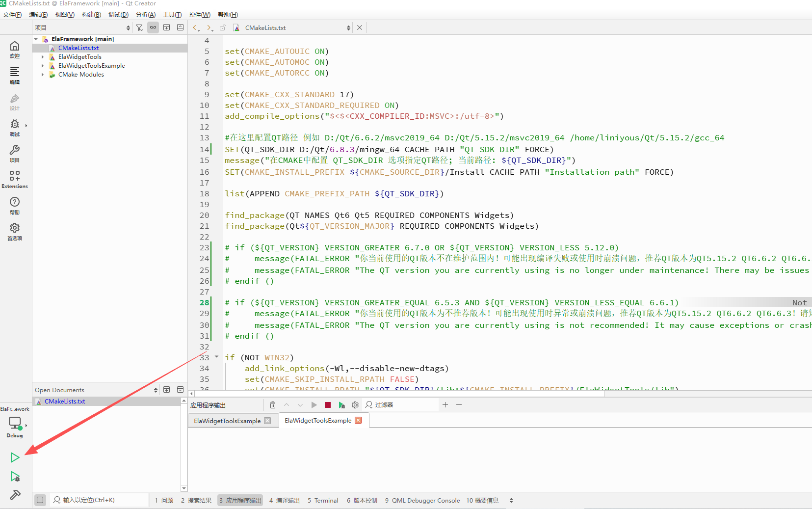The width and height of the screenshot is (812, 509).
Task: Split the Open Documents panel
Action: coord(167,390)
